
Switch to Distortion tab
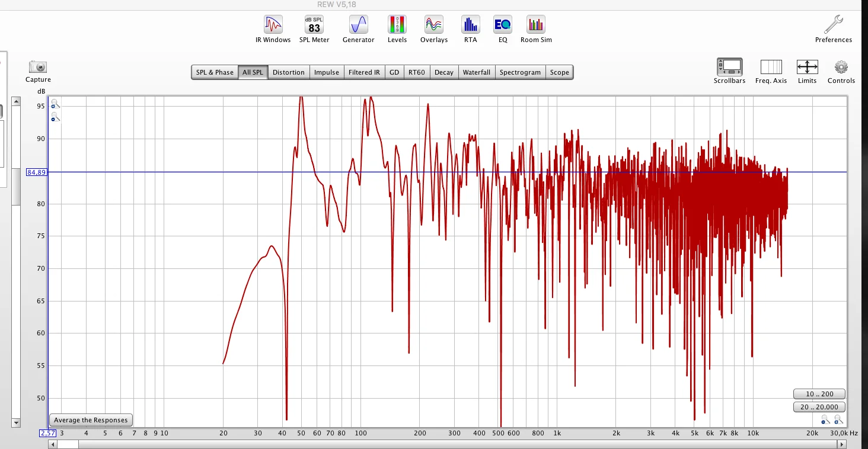pos(289,72)
